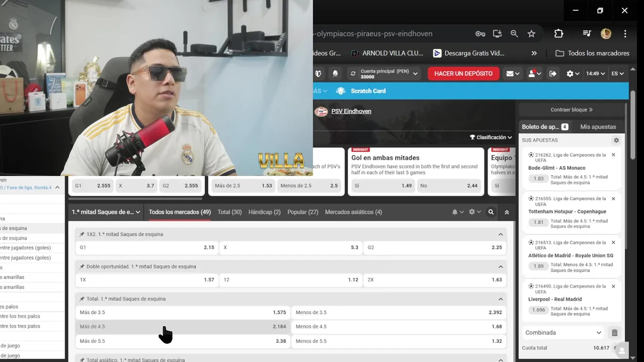644x362 pixels.
Task: Open the Chrome profile avatar
Action: 606,34
